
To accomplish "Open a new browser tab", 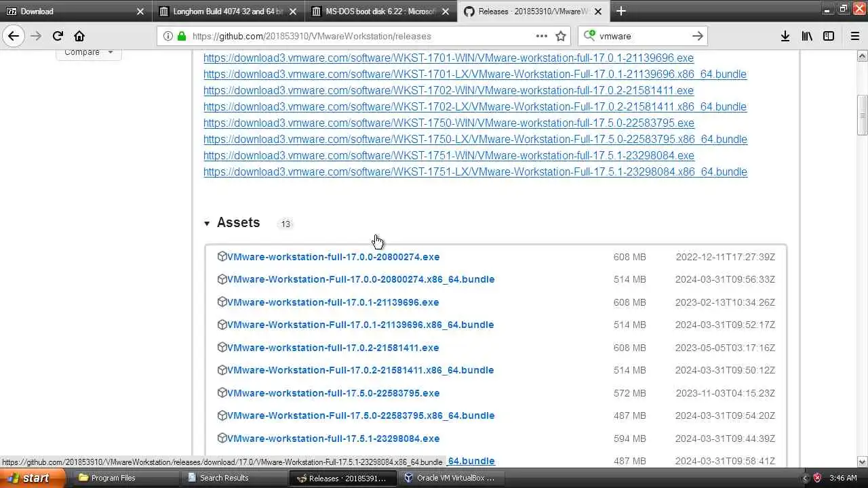I will (x=621, y=11).
